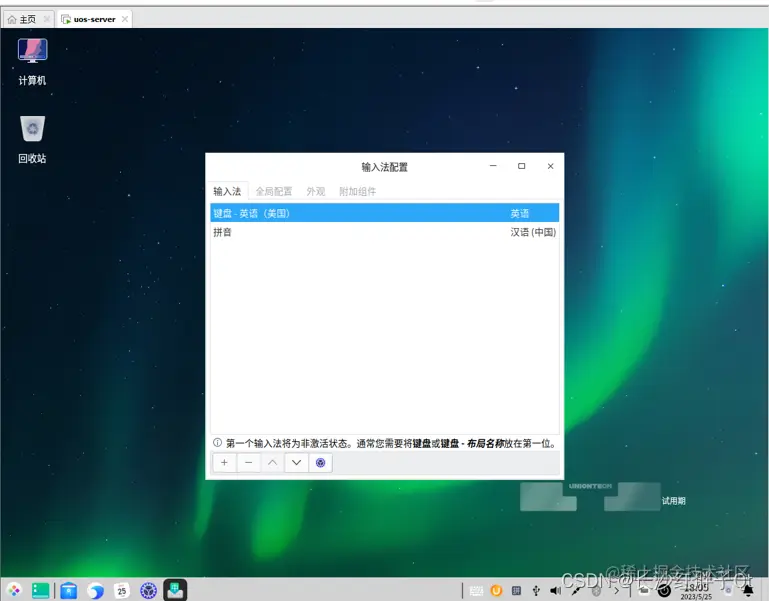The height and width of the screenshot is (601, 769).
Task: Move selected input method down
Action: (x=297, y=463)
